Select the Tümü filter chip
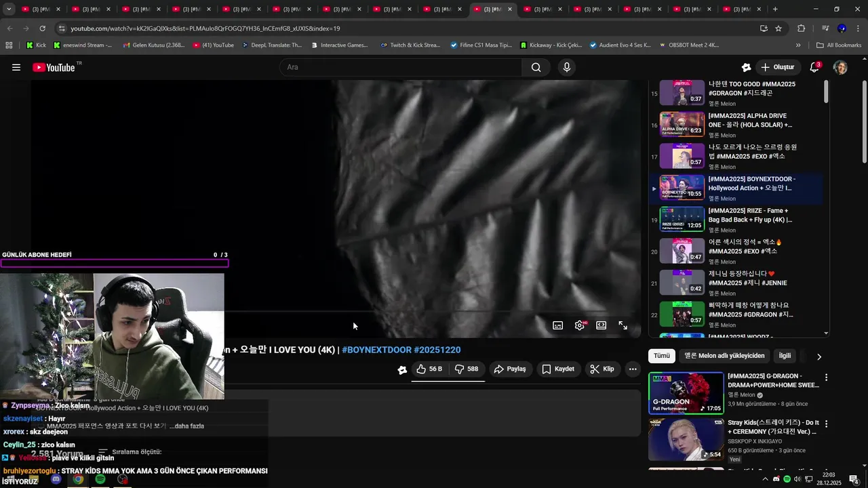Viewport: 868px width, 488px height. (x=661, y=356)
